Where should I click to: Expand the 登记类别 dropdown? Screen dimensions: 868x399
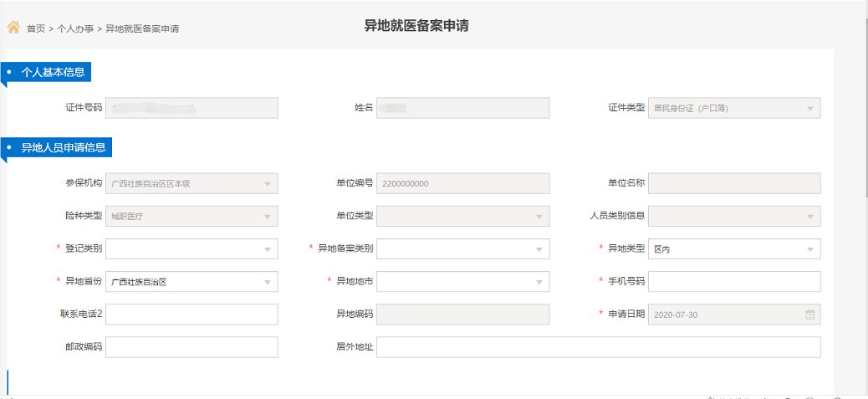[x=191, y=249]
